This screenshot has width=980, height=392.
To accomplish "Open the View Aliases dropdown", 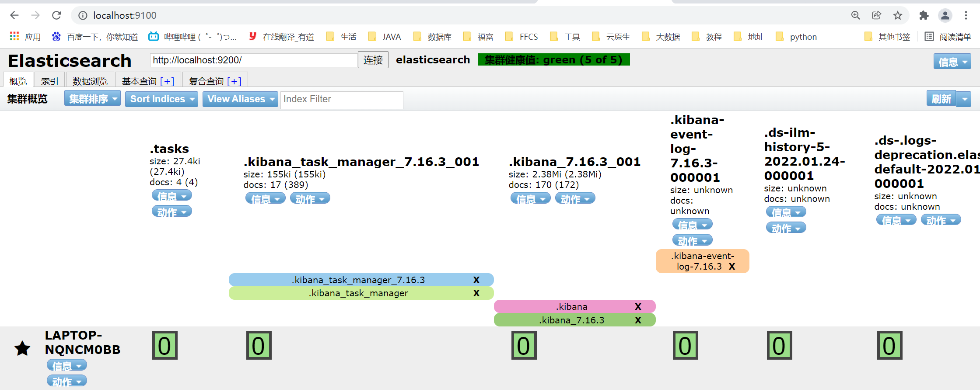I will 240,99.
